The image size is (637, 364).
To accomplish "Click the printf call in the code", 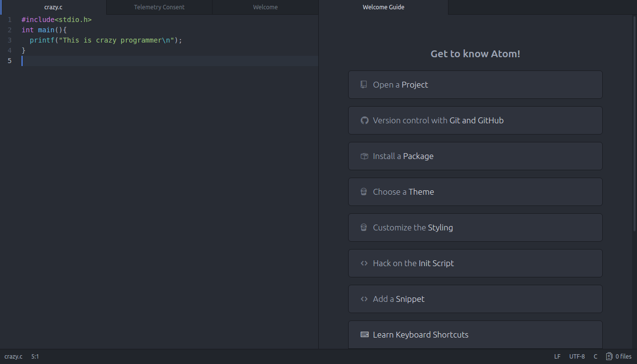I will click(x=42, y=40).
